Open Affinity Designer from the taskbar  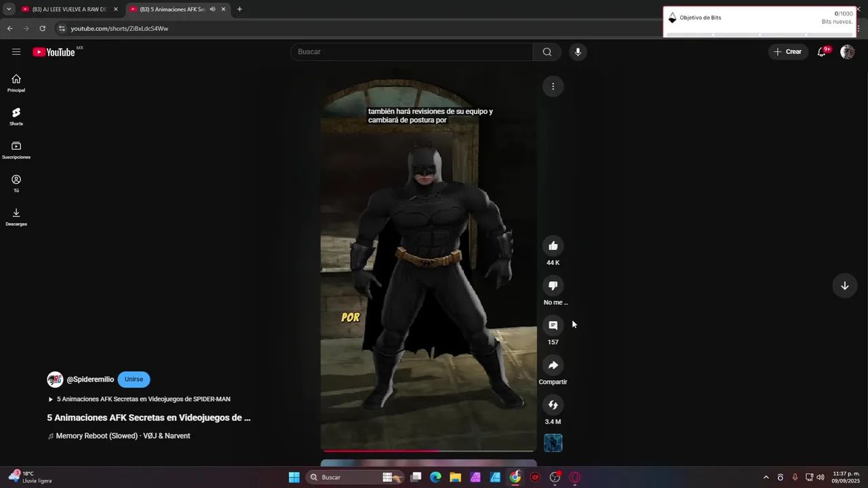[495, 477]
